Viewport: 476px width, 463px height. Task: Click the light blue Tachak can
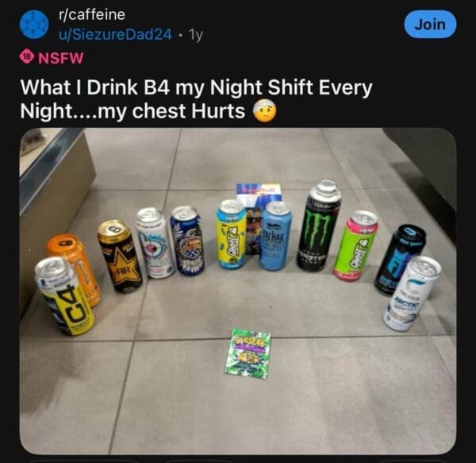(x=276, y=236)
